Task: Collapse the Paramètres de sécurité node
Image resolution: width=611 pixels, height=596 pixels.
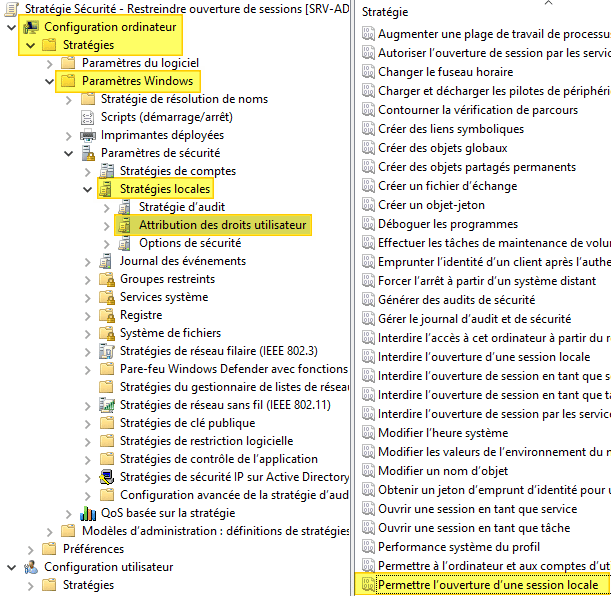Action: click(x=69, y=153)
